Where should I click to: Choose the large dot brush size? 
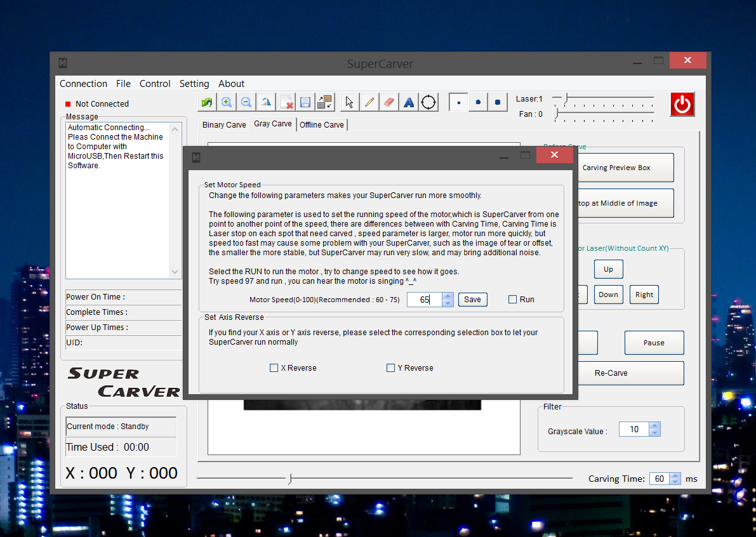(x=498, y=102)
